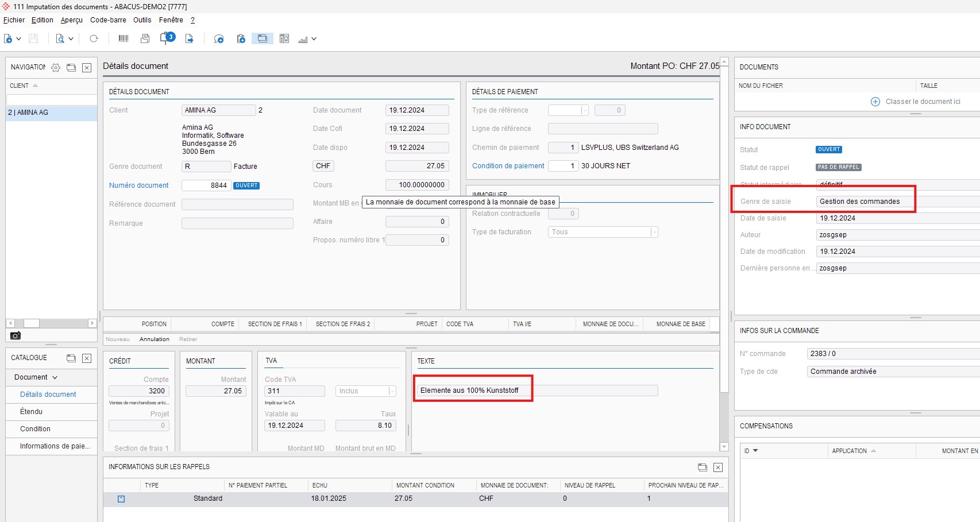Click the Annulation button
The image size is (980, 522).
pyautogui.click(x=155, y=339)
